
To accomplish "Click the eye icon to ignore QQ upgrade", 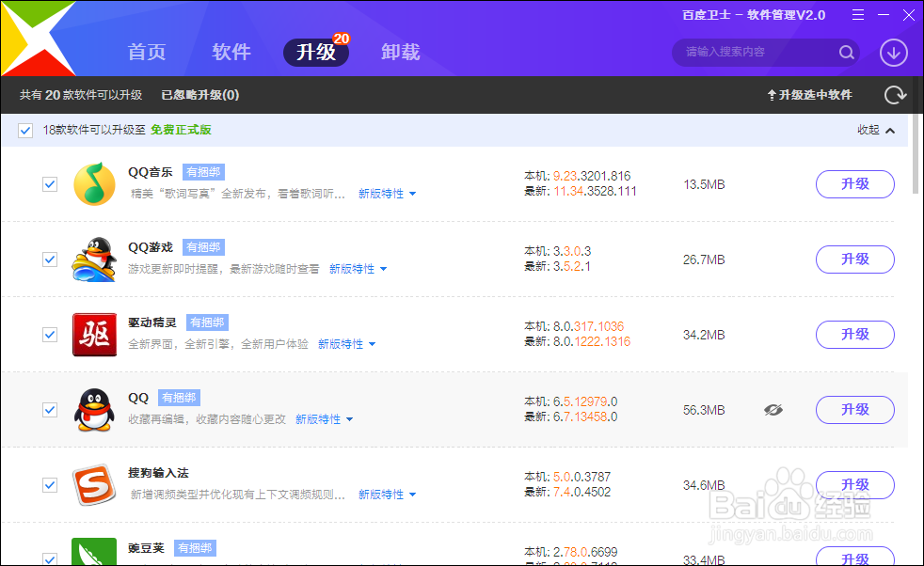I will coord(773,410).
